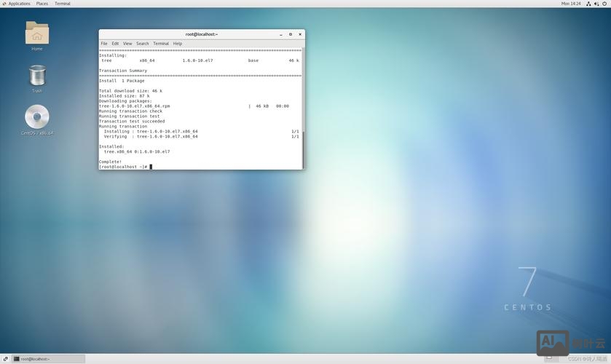Expand the Places menu in top bar
Screen dimensions: 611x364
tap(42, 4)
